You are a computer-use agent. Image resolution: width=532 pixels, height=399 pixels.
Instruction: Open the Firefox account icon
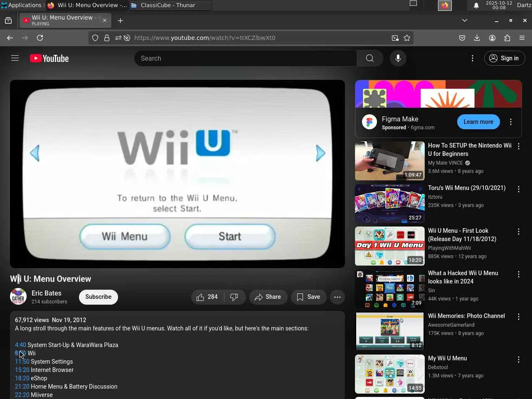tap(492, 38)
